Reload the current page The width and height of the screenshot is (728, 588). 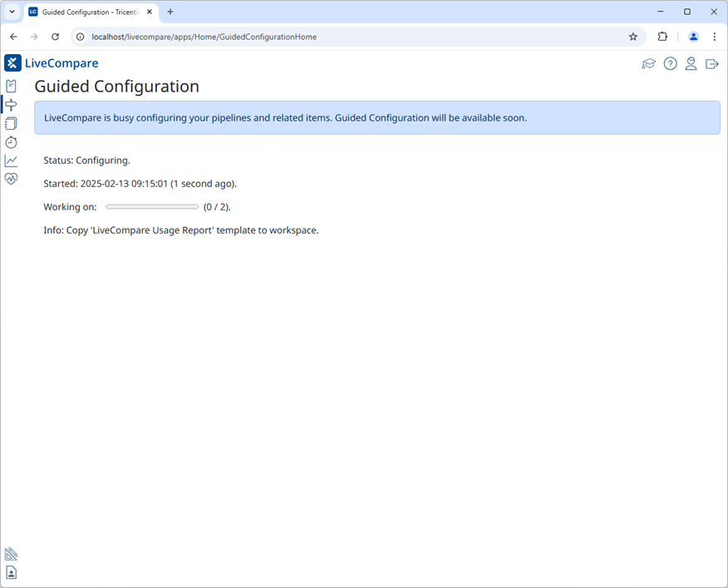[55, 37]
